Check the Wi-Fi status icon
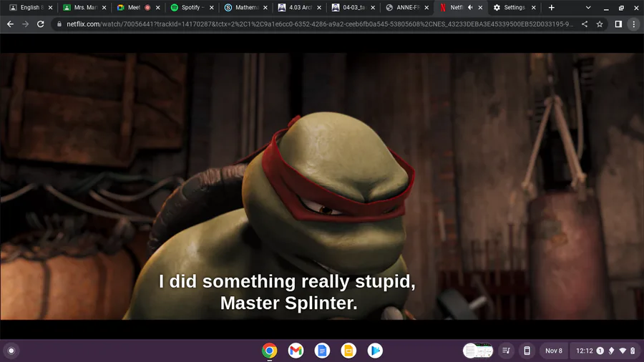Viewport: 644px width, 362px height. pyautogui.click(x=623, y=351)
